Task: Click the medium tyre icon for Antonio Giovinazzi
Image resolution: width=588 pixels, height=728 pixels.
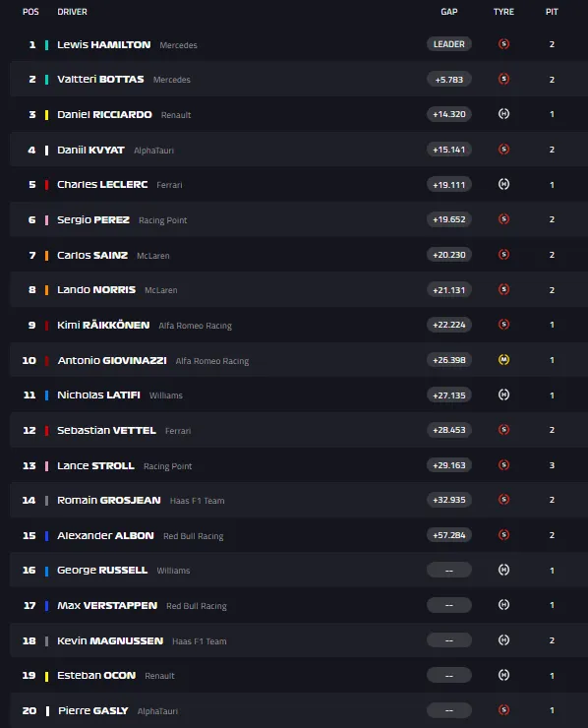Action: click(x=503, y=360)
